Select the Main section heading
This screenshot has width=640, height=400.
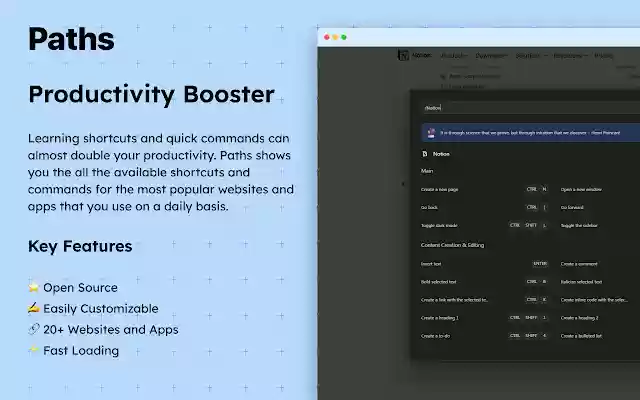[427, 171]
